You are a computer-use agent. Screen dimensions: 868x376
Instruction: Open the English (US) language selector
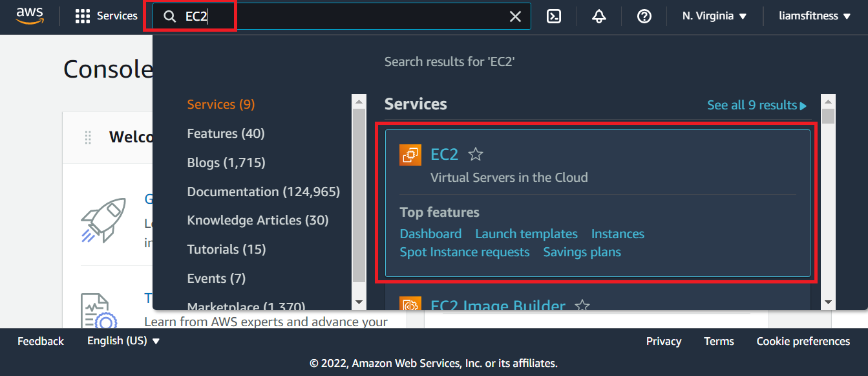(x=123, y=340)
